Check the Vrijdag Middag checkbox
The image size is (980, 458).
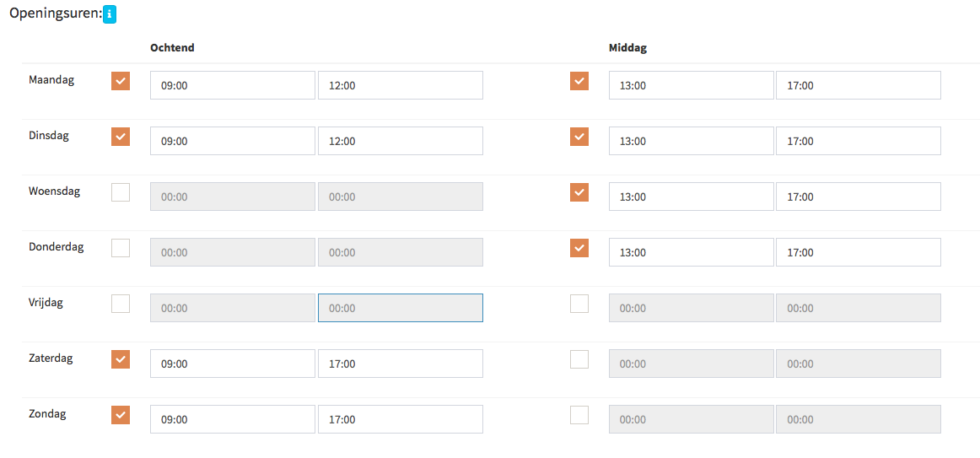[x=579, y=304]
